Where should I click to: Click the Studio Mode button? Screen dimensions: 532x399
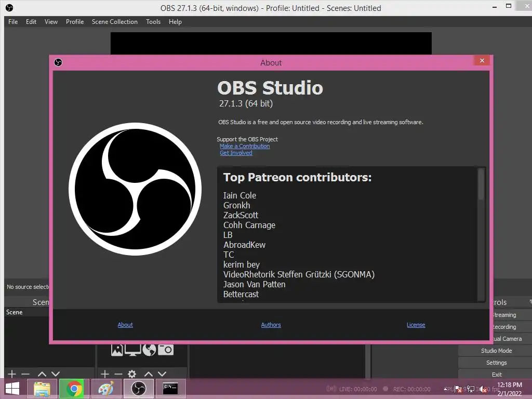pyautogui.click(x=496, y=351)
